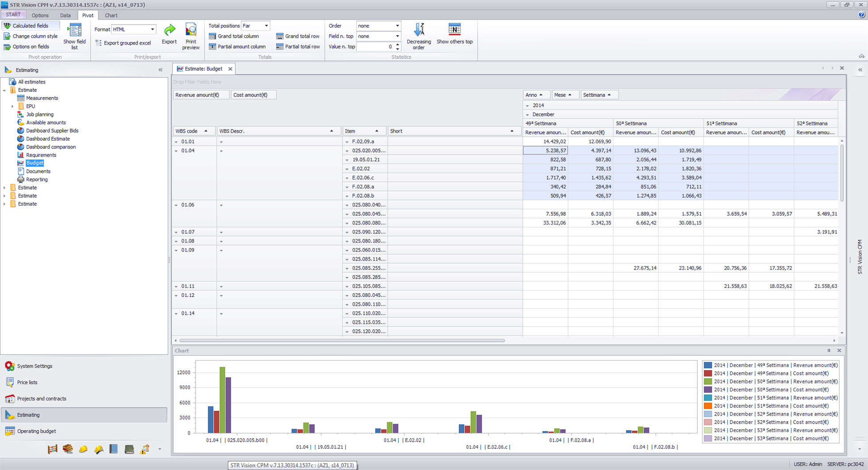The height and width of the screenshot is (470, 868).
Task: Click blue 49ª Settimana Revenue legend swatch
Action: pyautogui.click(x=708, y=365)
